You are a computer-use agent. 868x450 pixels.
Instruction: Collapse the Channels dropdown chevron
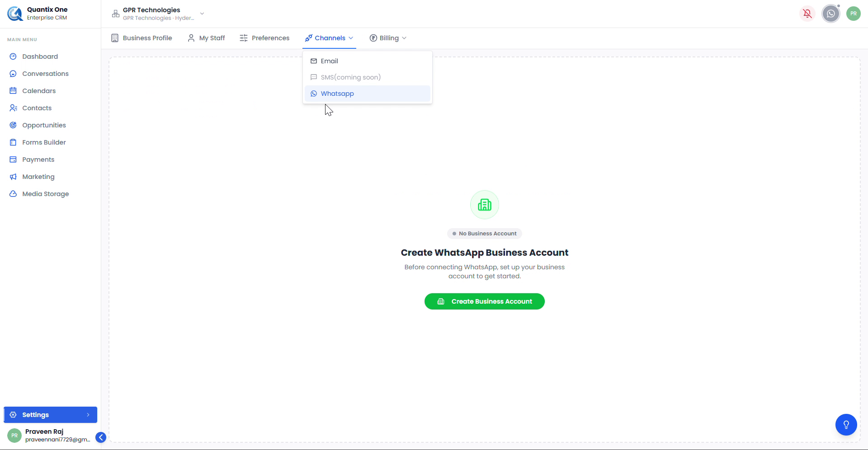351,38
